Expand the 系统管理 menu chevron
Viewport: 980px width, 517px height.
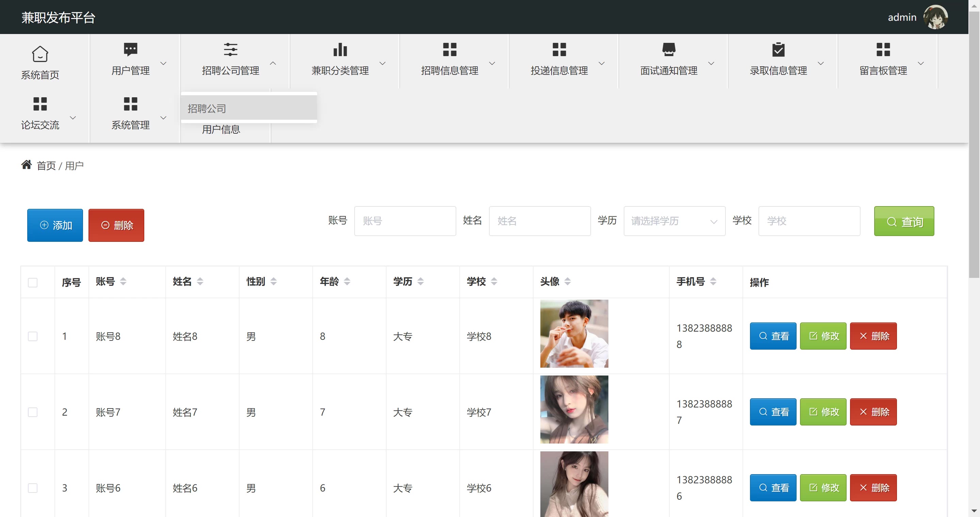tap(163, 117)
